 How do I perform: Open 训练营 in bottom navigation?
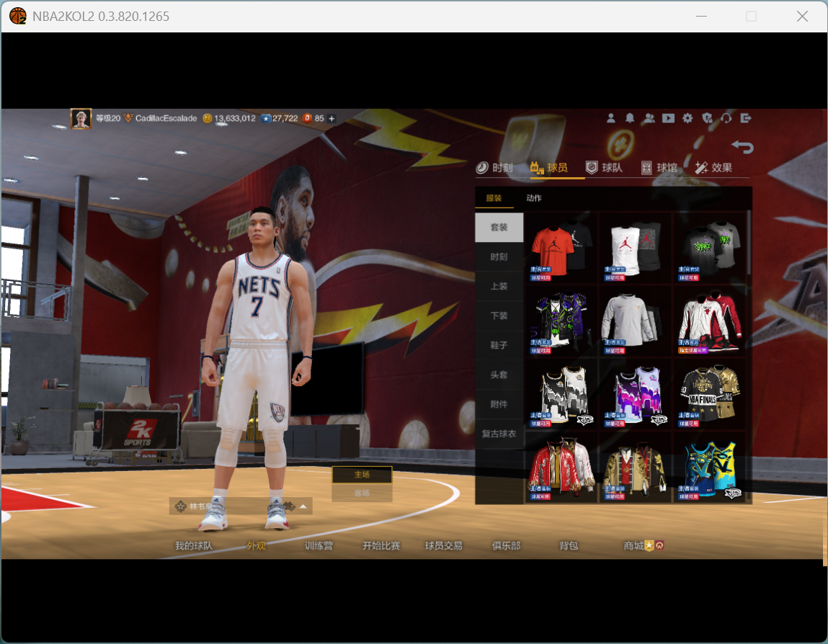coord(319,546)
